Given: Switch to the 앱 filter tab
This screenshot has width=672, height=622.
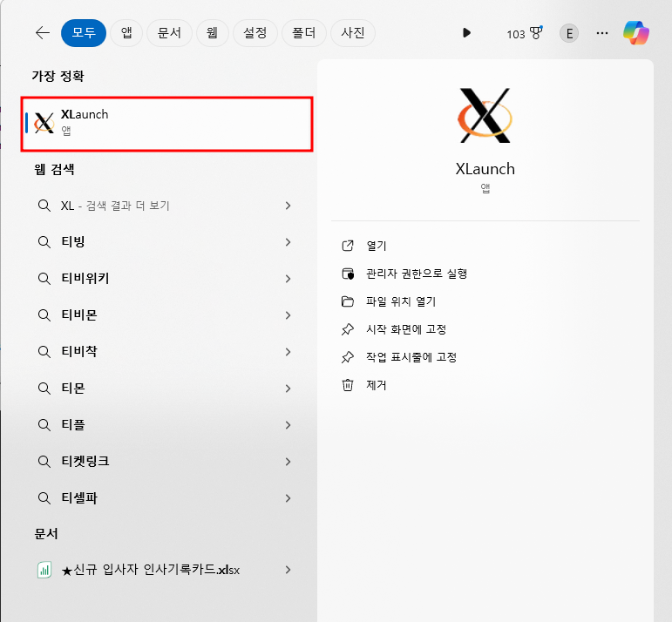Looking at the screenshot, I should click(x=126, y=33).
